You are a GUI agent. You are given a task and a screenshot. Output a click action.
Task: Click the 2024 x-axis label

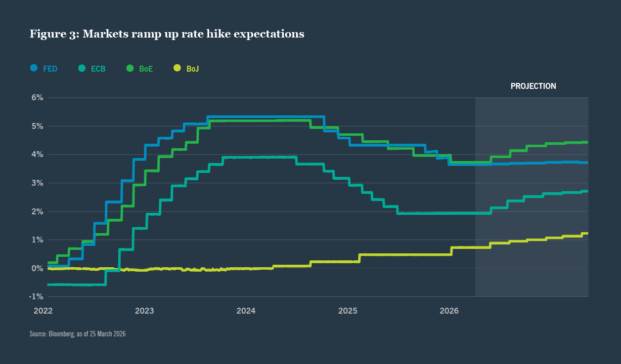click(246, 311)
